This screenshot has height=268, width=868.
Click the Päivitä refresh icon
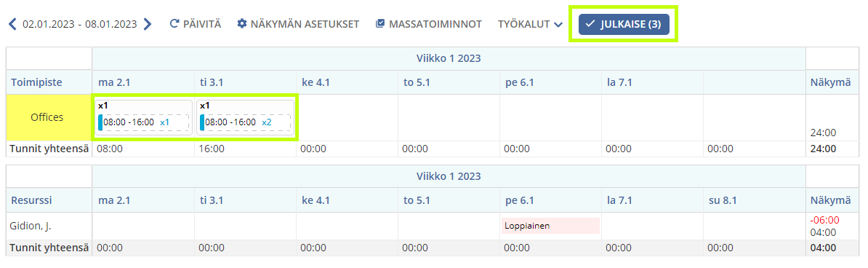pos(174,24)
